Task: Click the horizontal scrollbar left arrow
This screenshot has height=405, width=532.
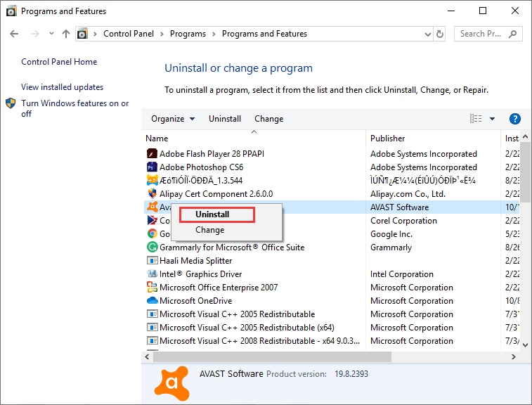Action: [x=147, y=356]
